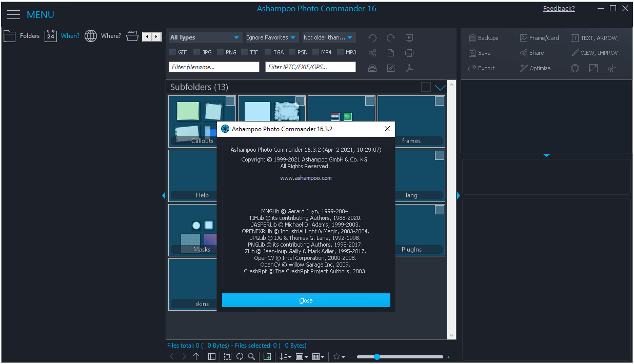Click the new folder plus icon
The width and height of the screenshot is (634, 364).
[267, 356]
